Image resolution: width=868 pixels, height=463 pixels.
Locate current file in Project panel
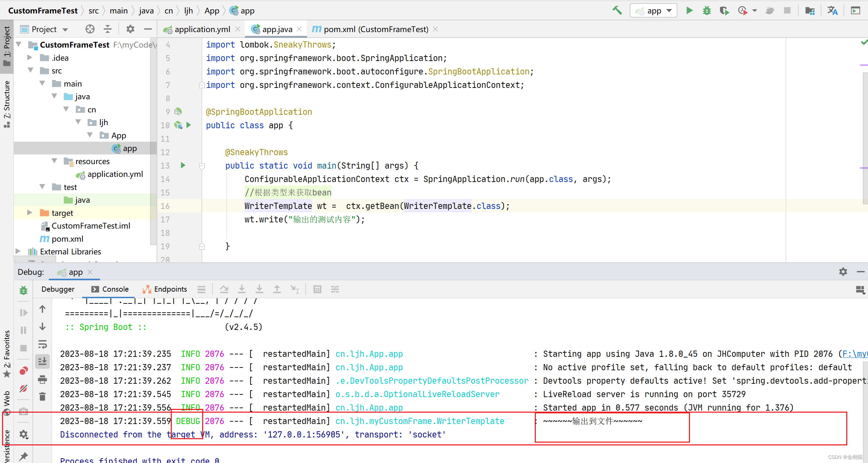point(90,29)
